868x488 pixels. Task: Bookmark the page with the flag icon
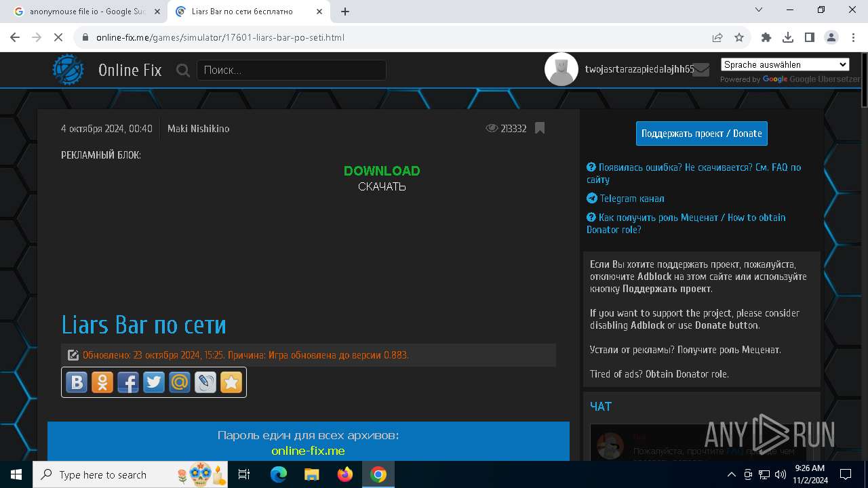pos(540,128)
